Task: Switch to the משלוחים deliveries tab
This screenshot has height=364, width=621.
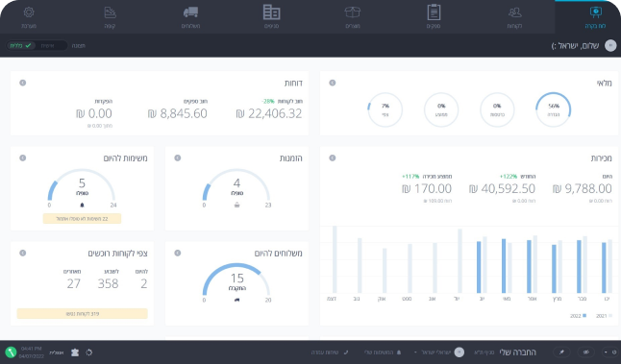Action: coord(190,17)
